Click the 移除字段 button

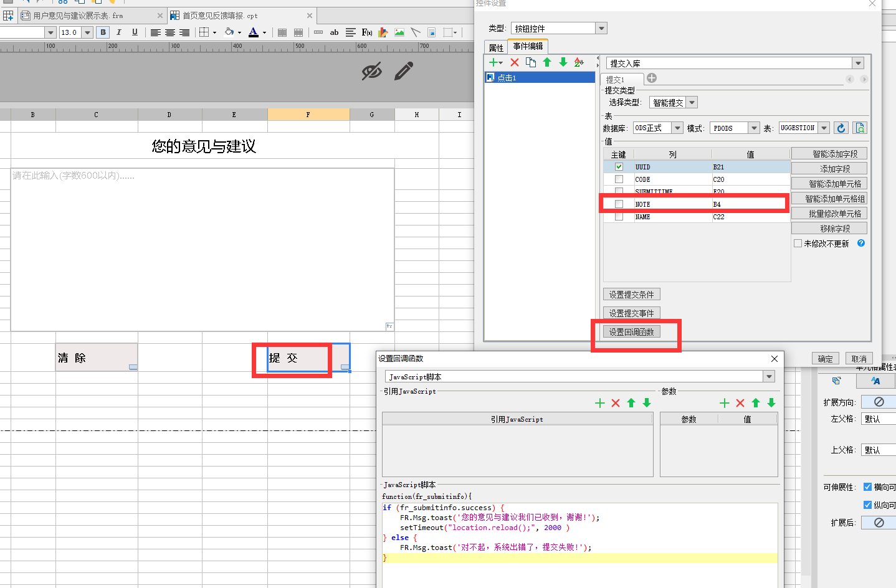[829, 228]
